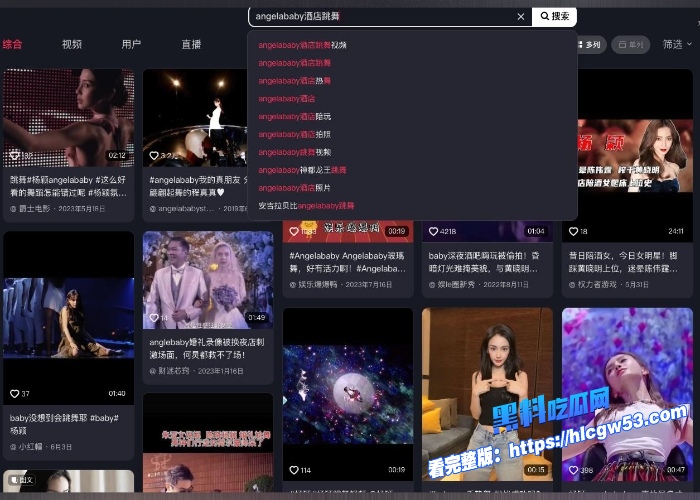700x500 pixels.
Task: Open the 01:40 stage dance video thumbnail
Action: click(x=69, y=318)
